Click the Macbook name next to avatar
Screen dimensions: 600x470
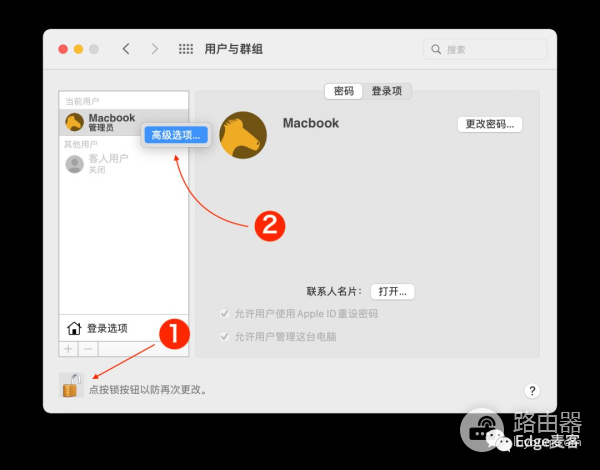point(311,123)
